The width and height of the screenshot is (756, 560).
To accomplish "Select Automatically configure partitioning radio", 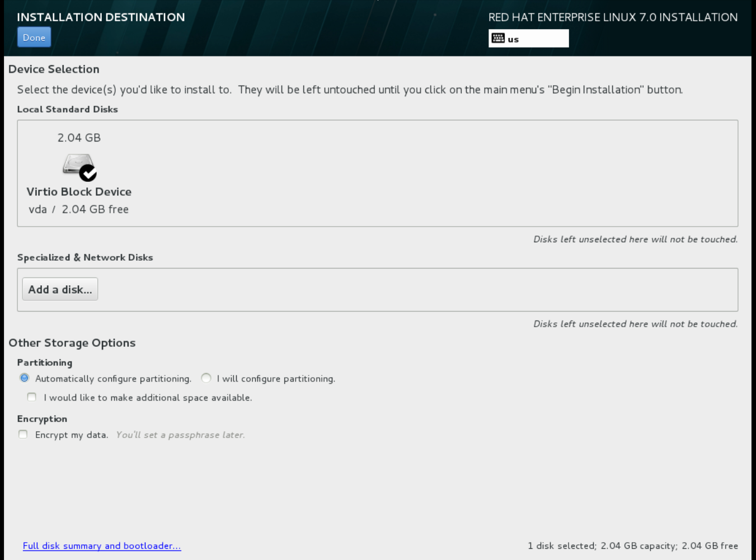I will click(x=24, y=378).
